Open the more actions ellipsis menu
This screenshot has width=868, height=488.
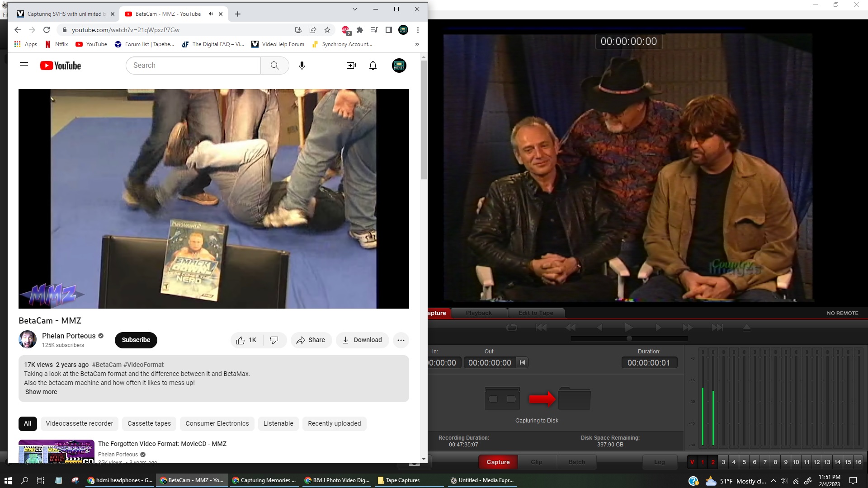coord(401,340)
